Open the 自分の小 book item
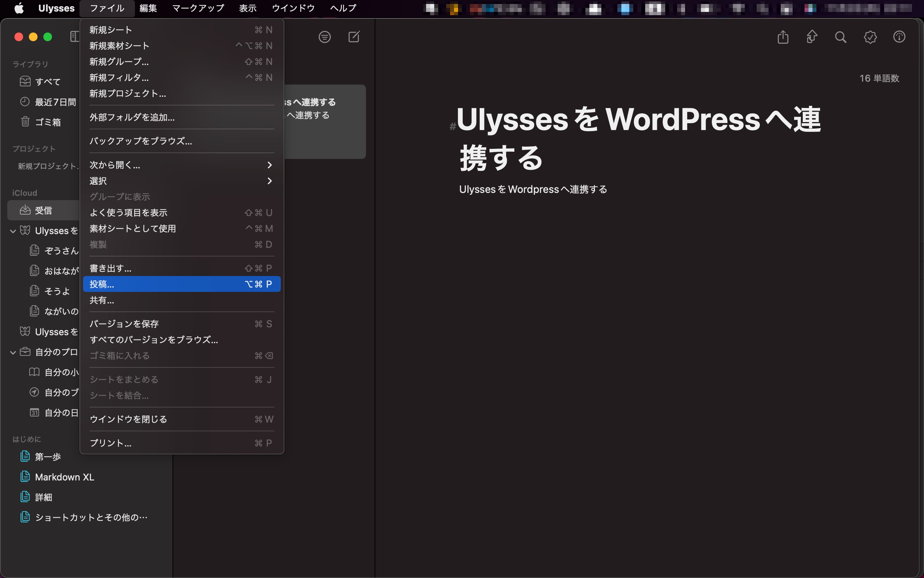Viewport: 924px width, 578px height. (54, 372)
